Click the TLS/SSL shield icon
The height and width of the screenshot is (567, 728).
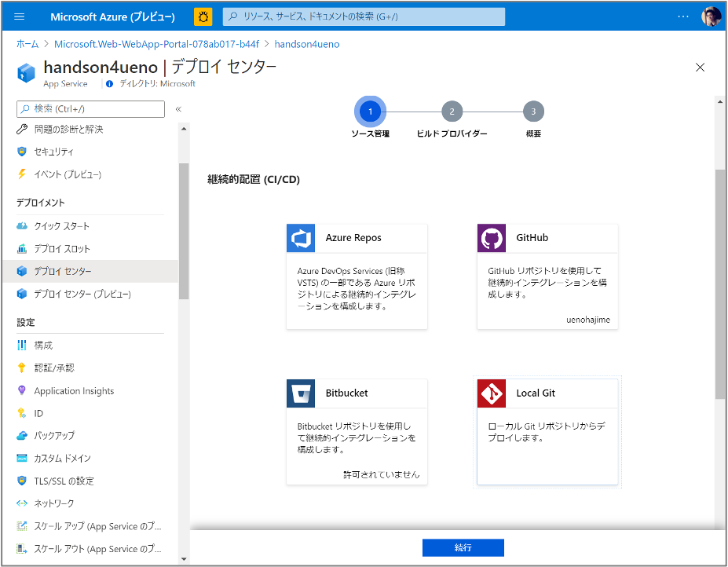pos(22,481)
